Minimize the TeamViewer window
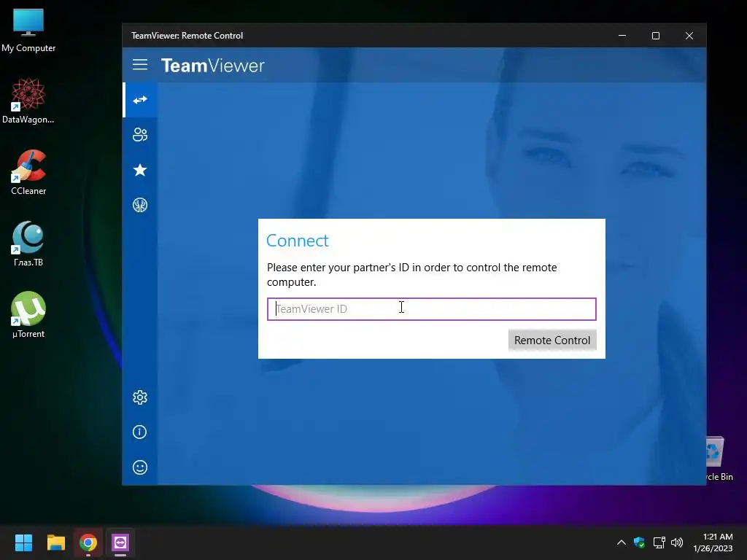747x560 pixels. click(x=622, y=36)
